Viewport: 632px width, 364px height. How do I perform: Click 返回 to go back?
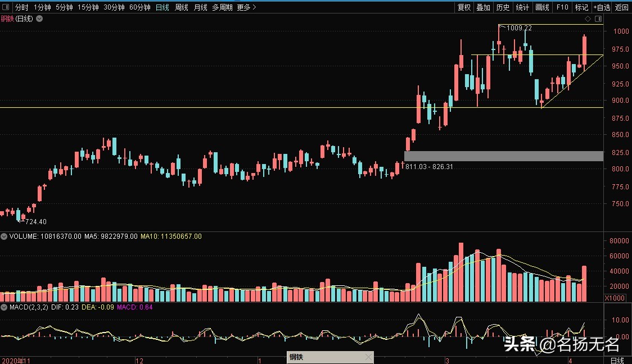click(x=621, y=7)
